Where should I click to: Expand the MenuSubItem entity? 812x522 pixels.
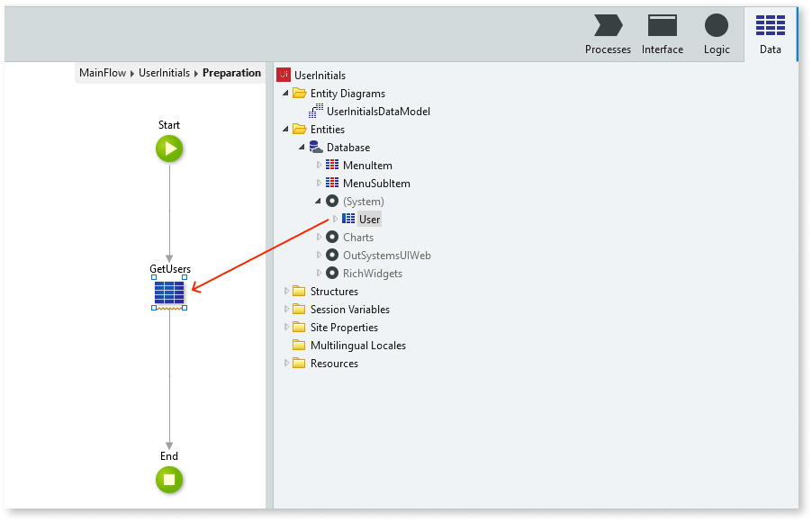pyautogui.click(x=319, y=183)
